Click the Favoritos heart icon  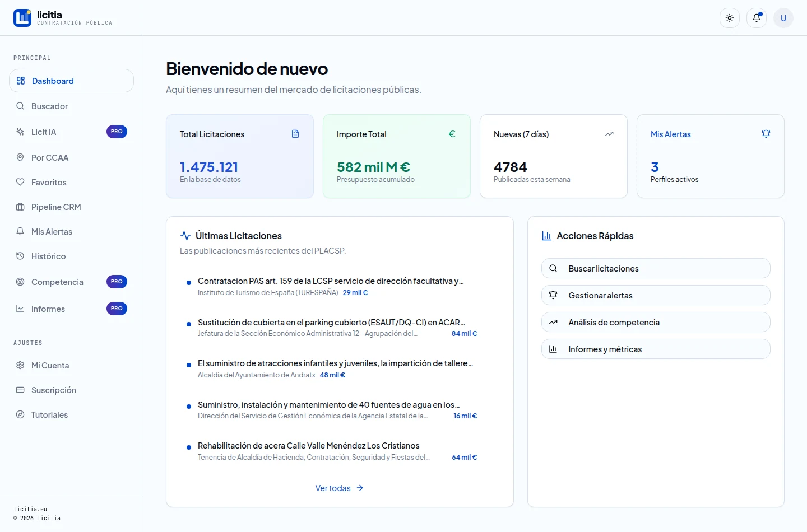[x=20, y=182]
